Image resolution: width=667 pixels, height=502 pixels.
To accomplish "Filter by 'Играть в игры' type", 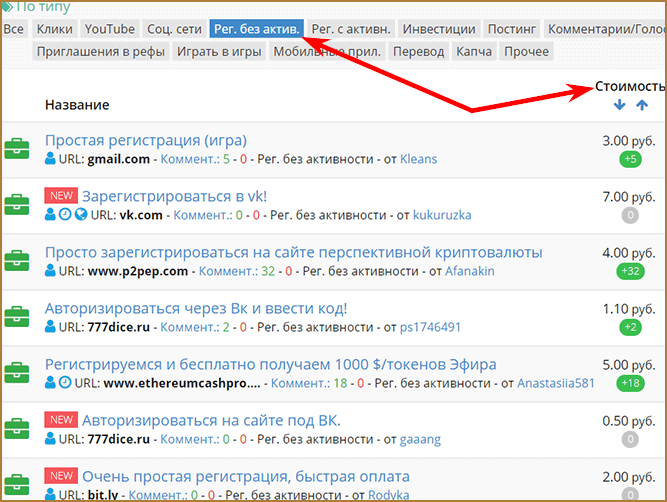I will coord(219,51).
